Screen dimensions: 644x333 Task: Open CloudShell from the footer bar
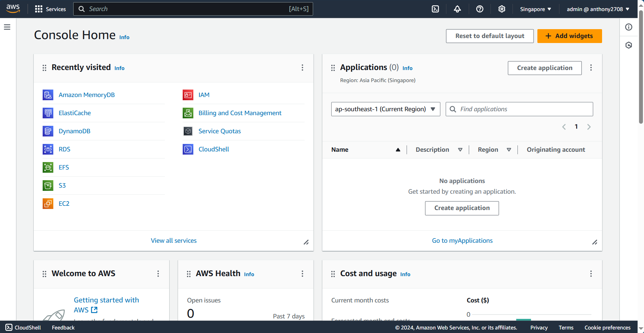click(x=23, y=327)
